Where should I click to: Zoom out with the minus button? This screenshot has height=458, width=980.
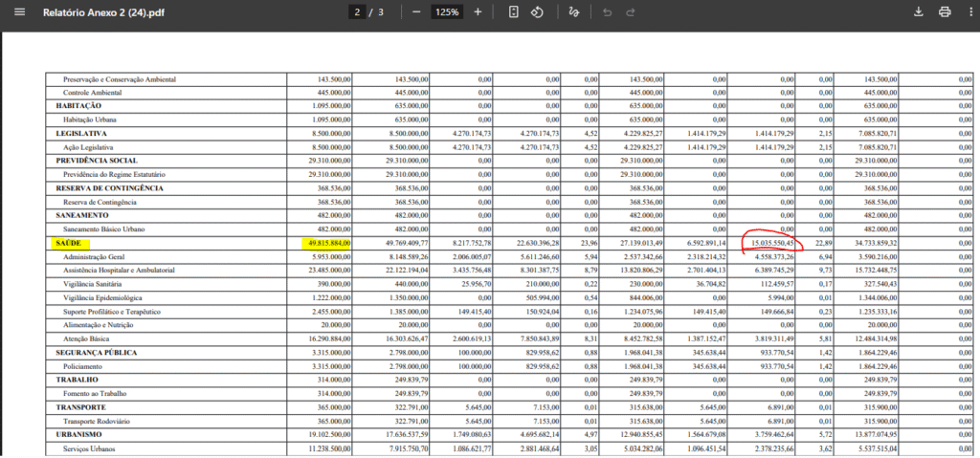[416, 11]
